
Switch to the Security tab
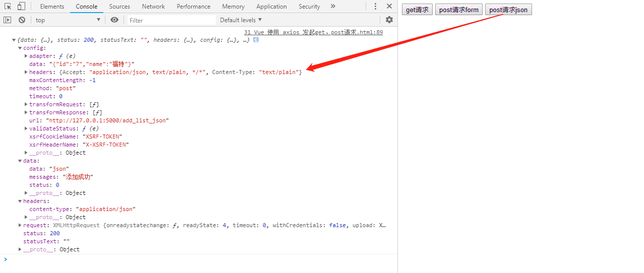pyautogui.click(x=309, y=7)
